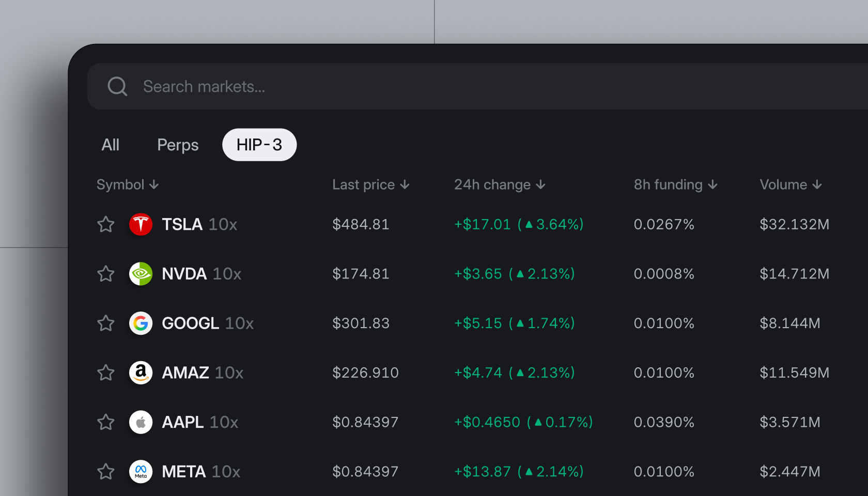Open the GOOGL 10x market

[x=208, y=323]
